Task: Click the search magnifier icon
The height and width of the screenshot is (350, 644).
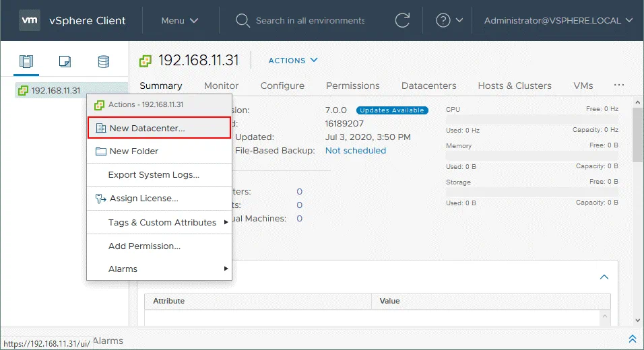Action: click(243, 20)
